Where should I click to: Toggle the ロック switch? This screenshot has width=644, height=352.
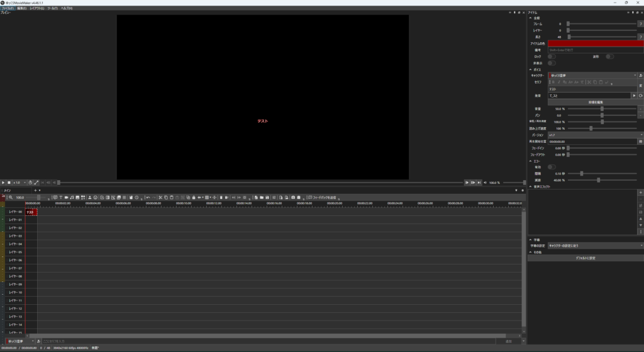pos(552,56)
